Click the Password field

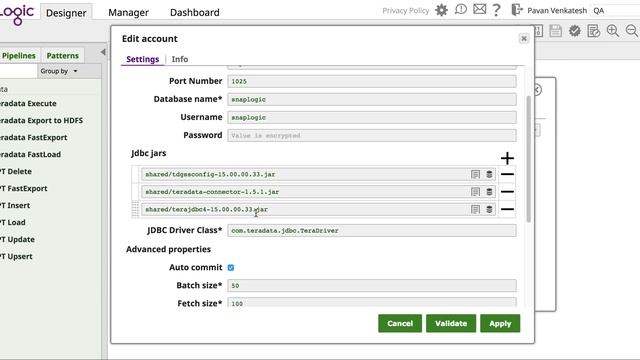[372, 136]
